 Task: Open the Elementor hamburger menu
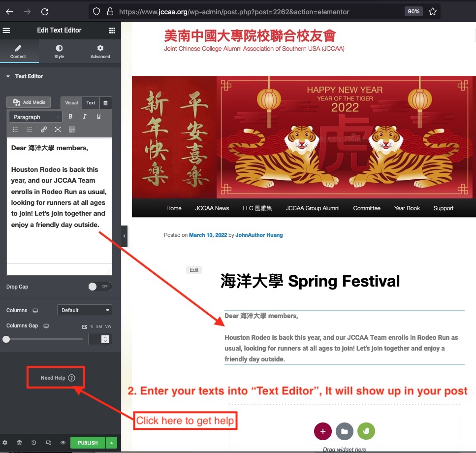click(x=6, y=31)
